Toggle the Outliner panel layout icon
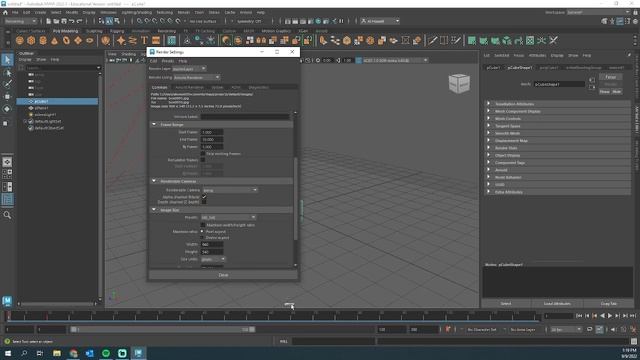Viewport: 640px width, 360px height. [x=7, y=199]
